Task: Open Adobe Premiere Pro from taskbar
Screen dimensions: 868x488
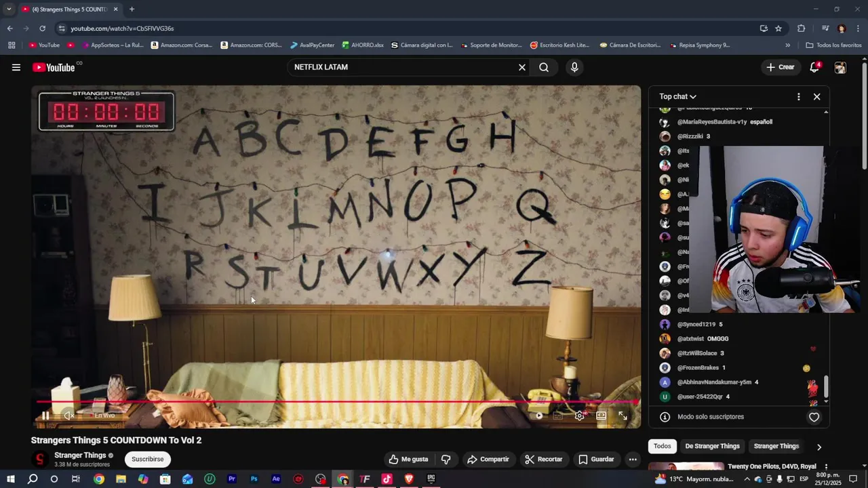Action: pos(232,479)
